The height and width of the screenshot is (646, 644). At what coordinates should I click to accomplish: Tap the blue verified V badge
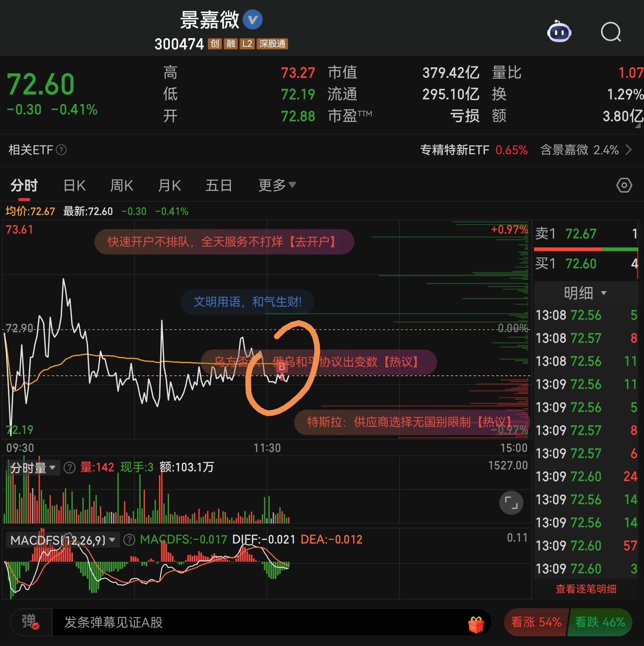252,20
